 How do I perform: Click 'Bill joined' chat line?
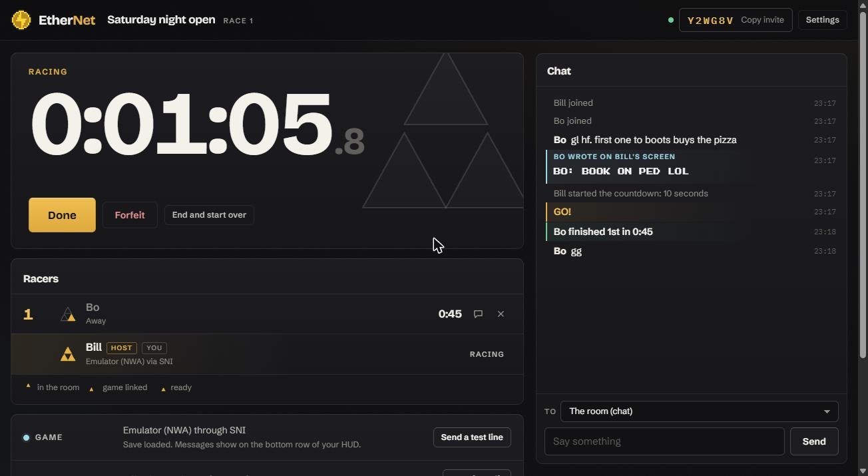coord(573,103)
